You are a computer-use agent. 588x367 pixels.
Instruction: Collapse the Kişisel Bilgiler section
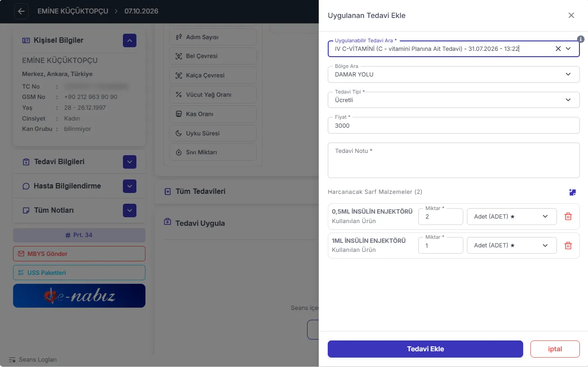point(129,40)
